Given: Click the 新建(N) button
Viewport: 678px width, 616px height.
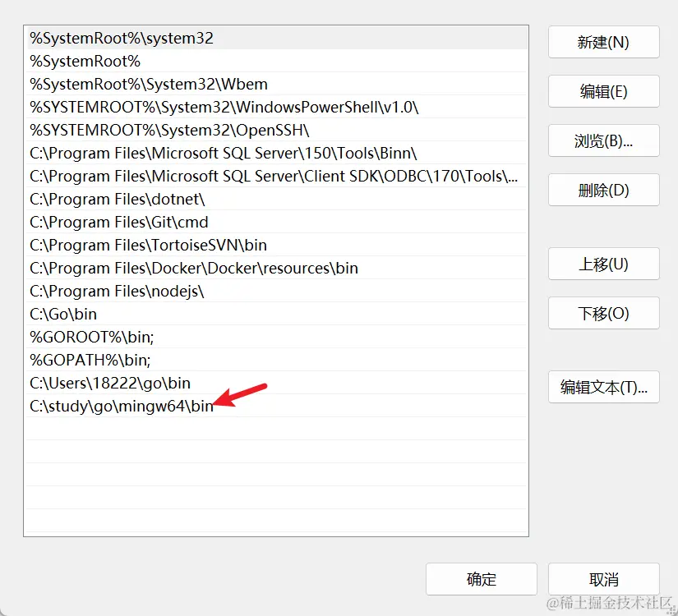Looking at the screenshot, I should click(x=604, y=42).
